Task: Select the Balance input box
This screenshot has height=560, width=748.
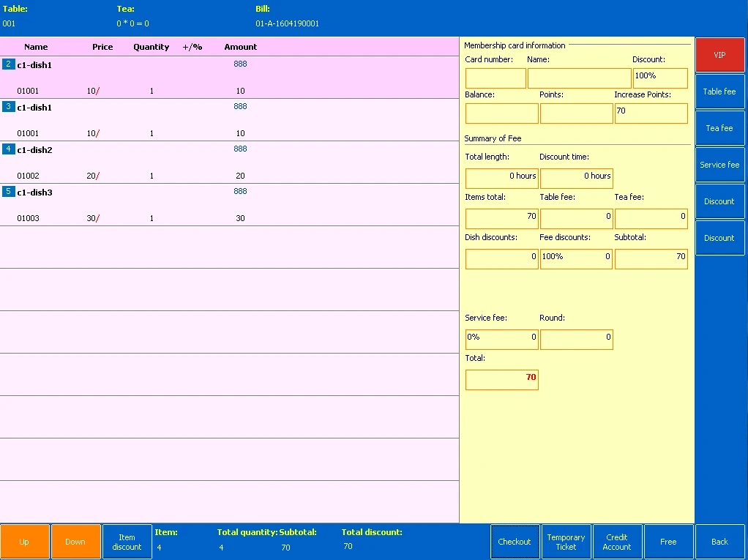Action: [x=501, y=113]
